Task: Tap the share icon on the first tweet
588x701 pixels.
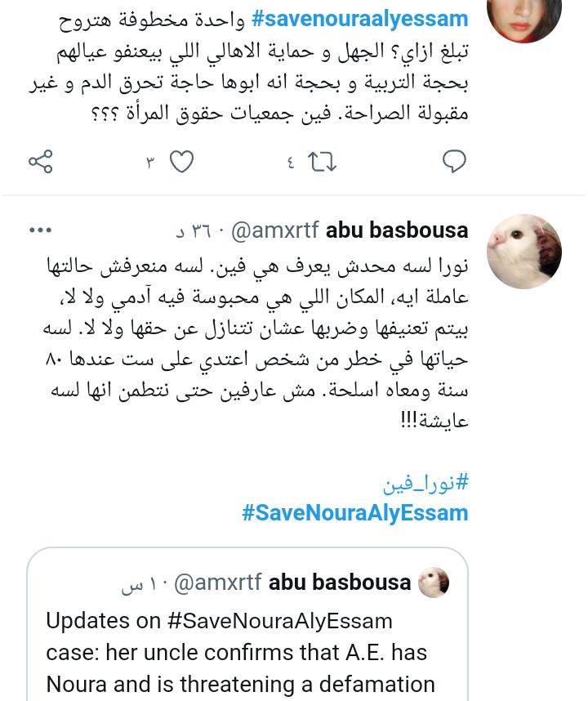Action: [41, 162]
